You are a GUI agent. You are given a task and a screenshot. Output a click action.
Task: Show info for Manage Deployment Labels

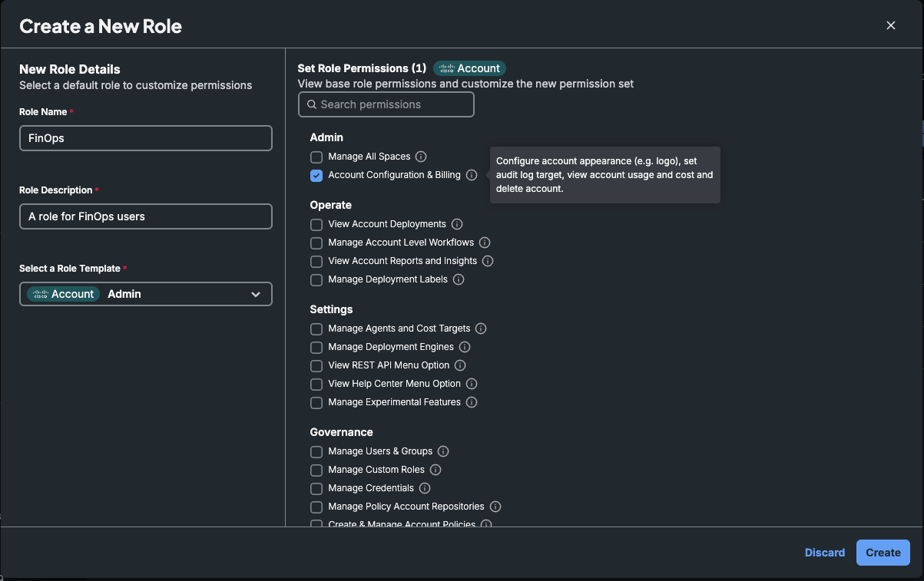pyautogui.click(x=459, y=279)
